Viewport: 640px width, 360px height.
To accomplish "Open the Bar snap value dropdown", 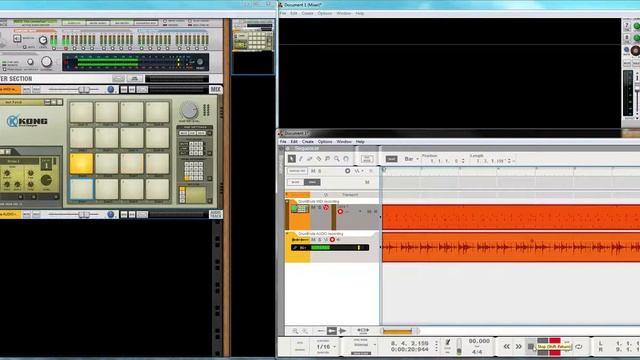I will point(411,159).
